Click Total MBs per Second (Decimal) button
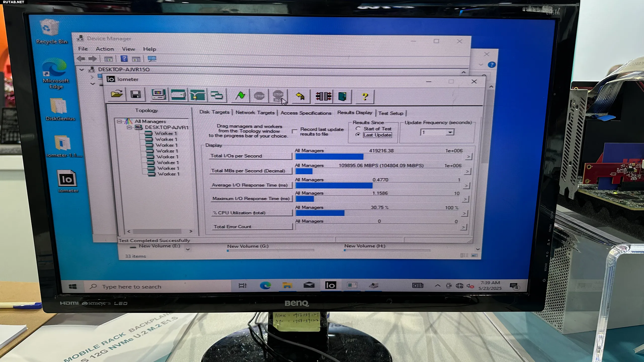The image size is (644, 362). [251, 171]
